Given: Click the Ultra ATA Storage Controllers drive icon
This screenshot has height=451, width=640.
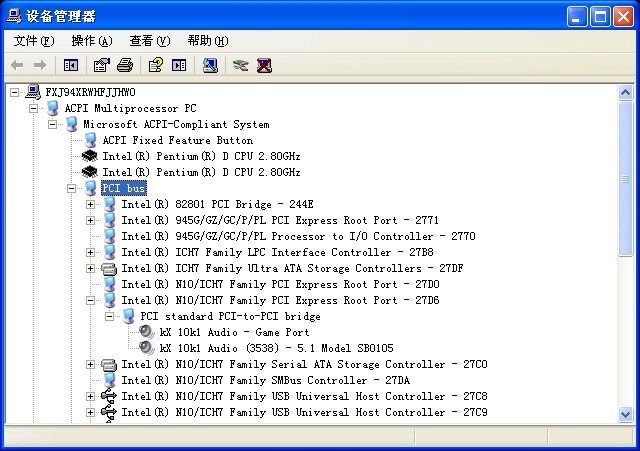Looking at the screenshot, I should click(109, 269).
